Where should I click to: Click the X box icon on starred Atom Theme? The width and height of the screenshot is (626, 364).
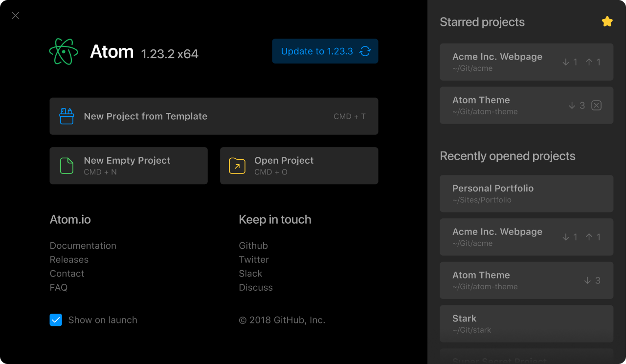pyautogui.click(x=596, y=106)
